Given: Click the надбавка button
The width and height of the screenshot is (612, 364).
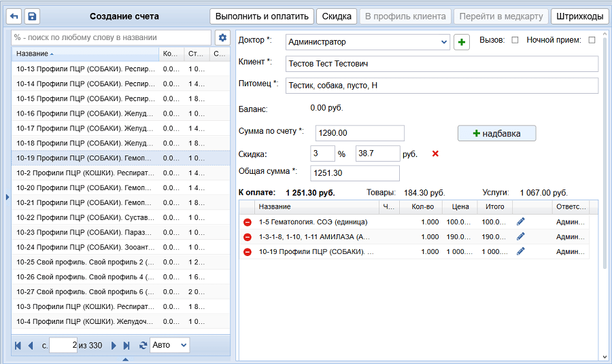Looking at the screenshot, I should point(496,134).
